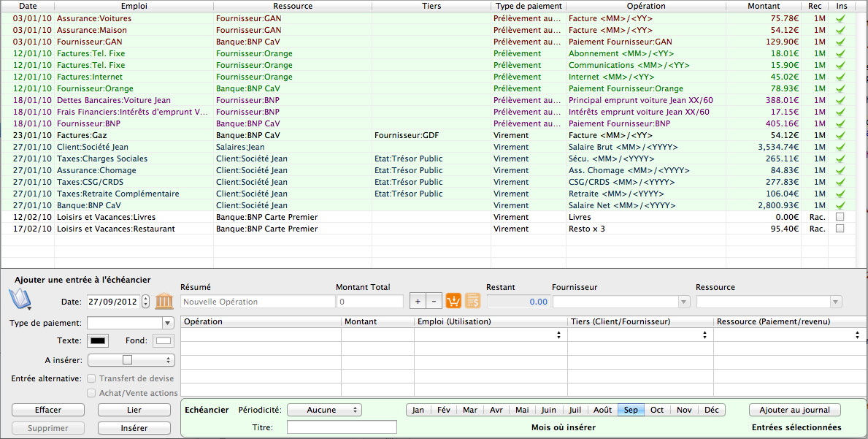
Task: Select the Mar month segment
Action: [x=470, y=410]
